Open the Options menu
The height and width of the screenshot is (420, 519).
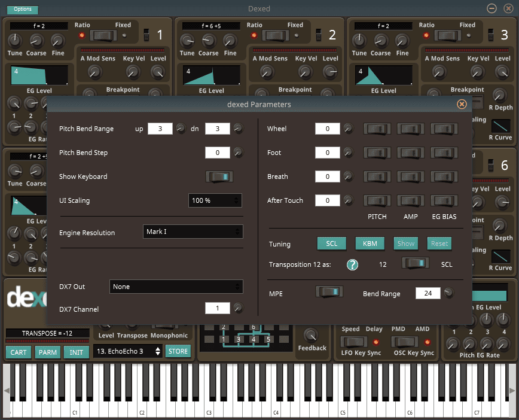[23, 10]
